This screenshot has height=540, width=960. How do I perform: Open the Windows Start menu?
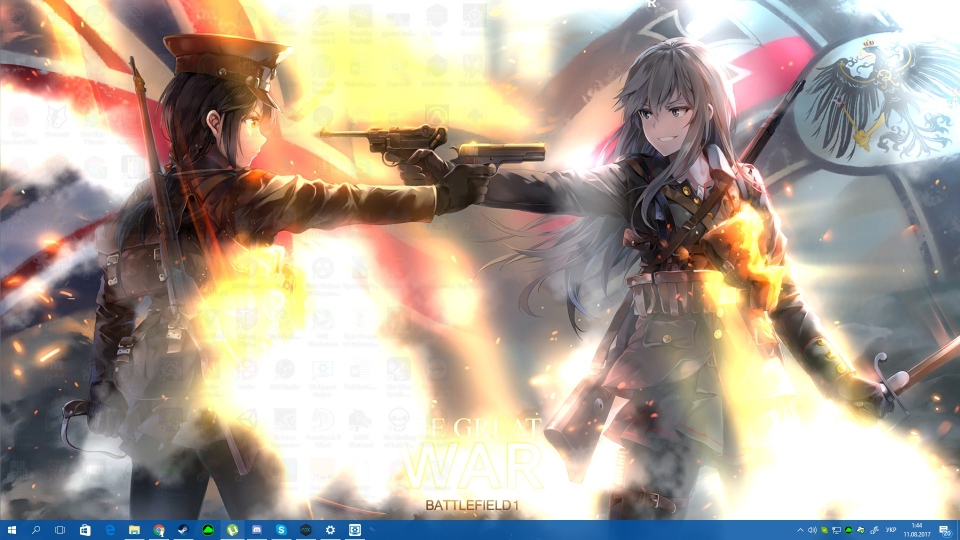pos(12,530)
